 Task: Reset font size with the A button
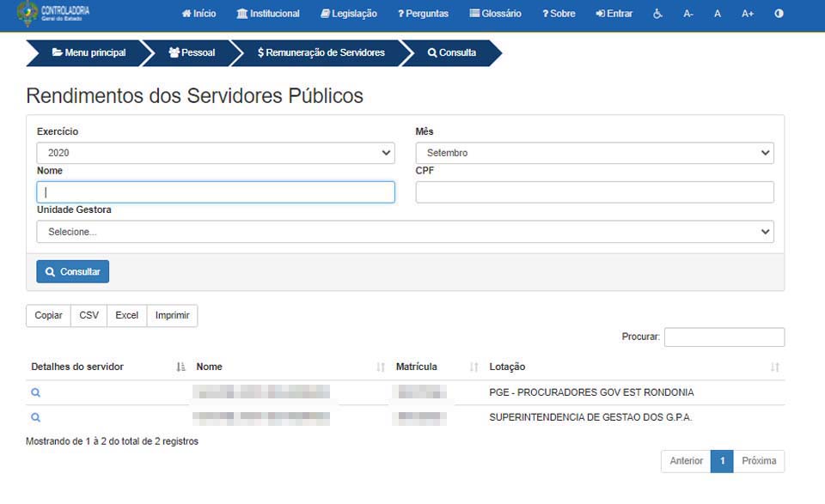(x=718, y=14)
